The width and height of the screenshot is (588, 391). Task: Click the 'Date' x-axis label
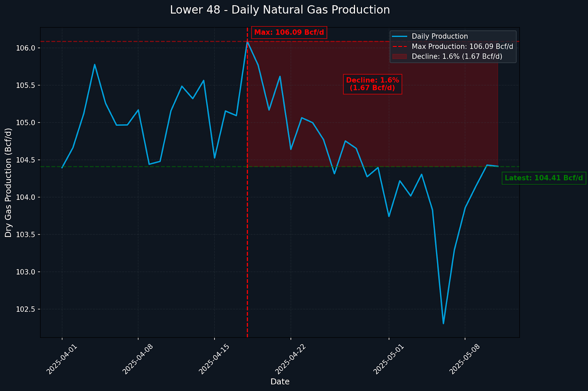[280, 382]
